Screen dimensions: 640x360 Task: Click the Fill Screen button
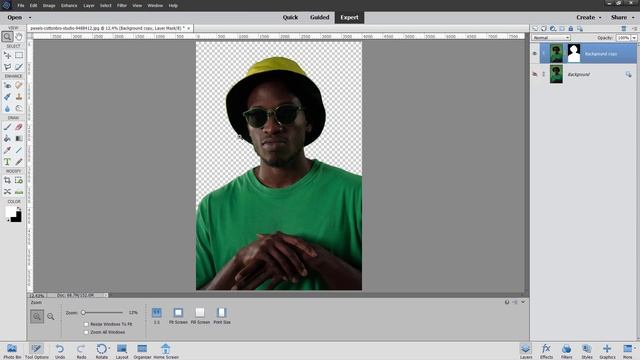(x=200, y=316)
